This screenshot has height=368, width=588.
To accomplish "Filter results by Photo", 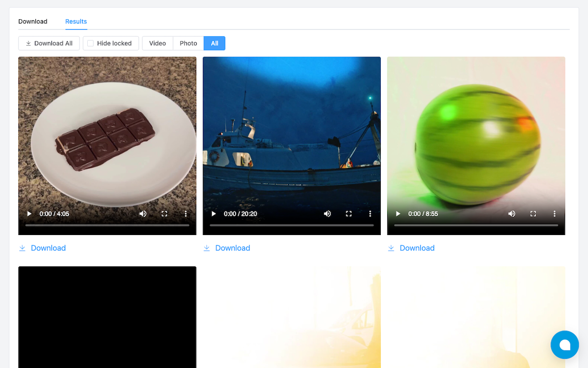I will click(x=188, y=43).
